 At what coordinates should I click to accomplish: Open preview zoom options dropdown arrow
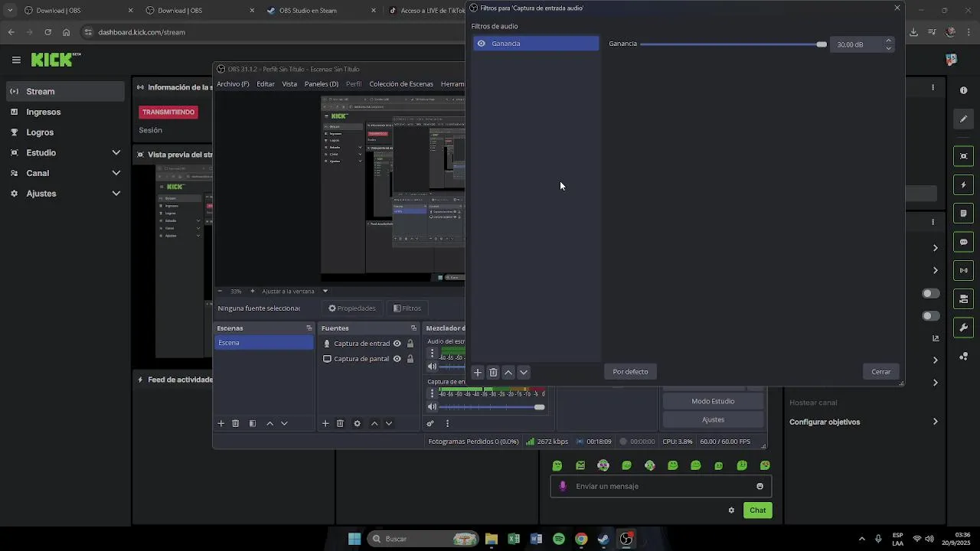coord(325,291)
